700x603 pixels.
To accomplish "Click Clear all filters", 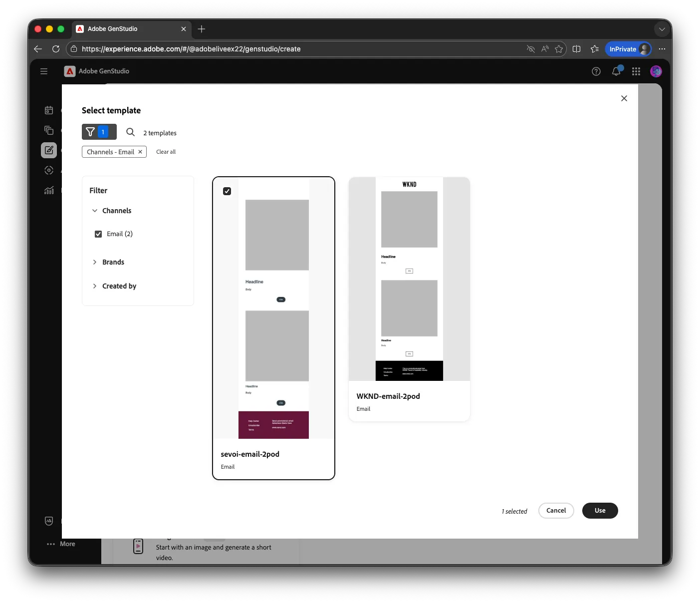I will (x=166, y=152).
